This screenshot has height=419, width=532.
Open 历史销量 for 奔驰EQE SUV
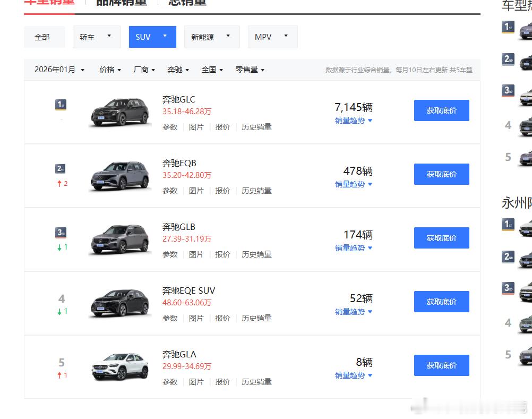[256, 318]
